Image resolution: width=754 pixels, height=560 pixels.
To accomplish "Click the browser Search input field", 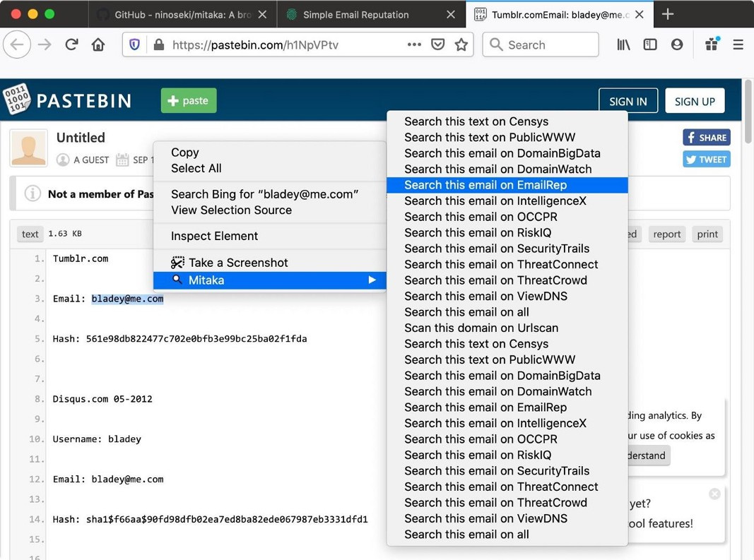I will tap(541, 44).
